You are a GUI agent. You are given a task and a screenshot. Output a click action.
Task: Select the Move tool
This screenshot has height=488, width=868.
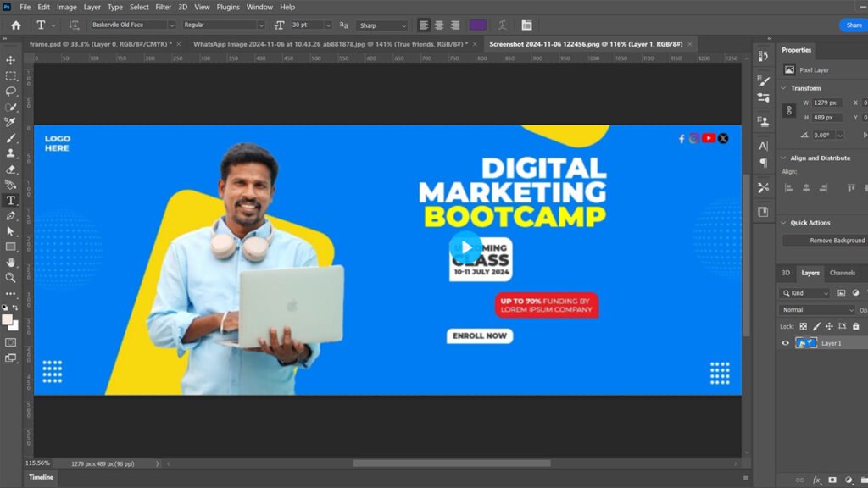tap(11, 60)
